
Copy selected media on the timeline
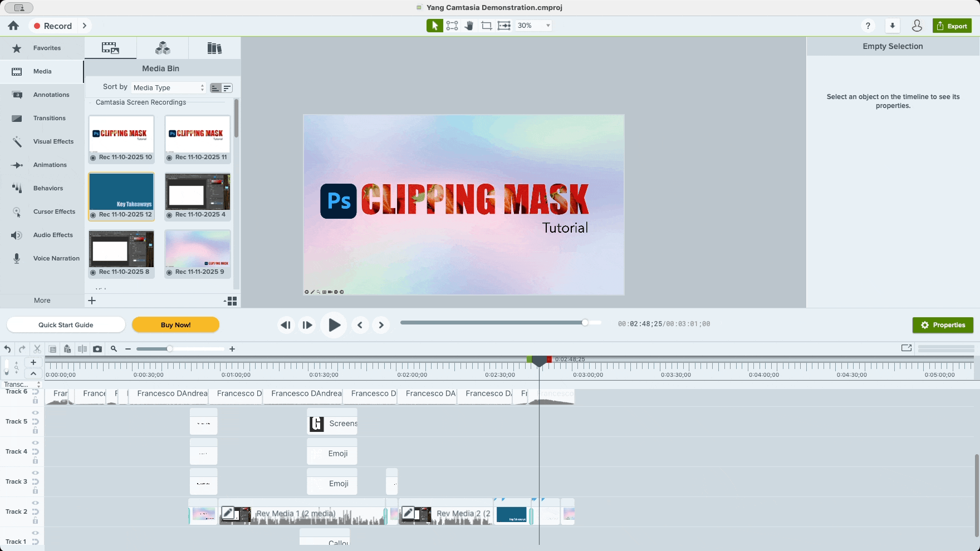pyautogui.click(x=52, y=349)
